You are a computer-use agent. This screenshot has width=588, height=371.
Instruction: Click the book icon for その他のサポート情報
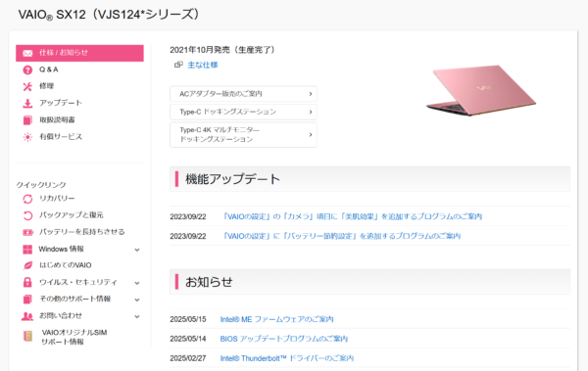27,299
